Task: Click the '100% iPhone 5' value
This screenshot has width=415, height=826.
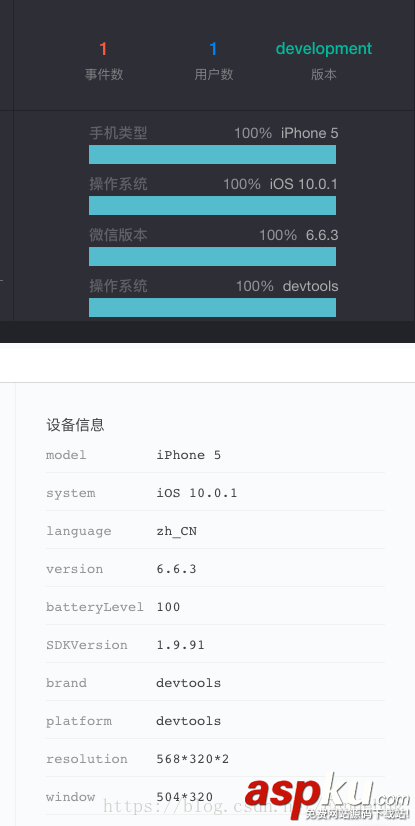Action: 286,133
